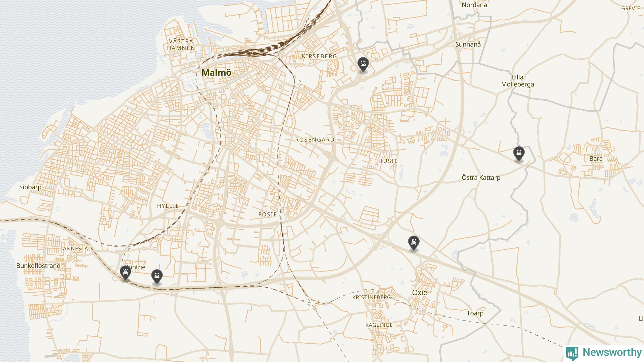Click the car marker beside Vintrie label
644x362 pixels.
[125, 273]
